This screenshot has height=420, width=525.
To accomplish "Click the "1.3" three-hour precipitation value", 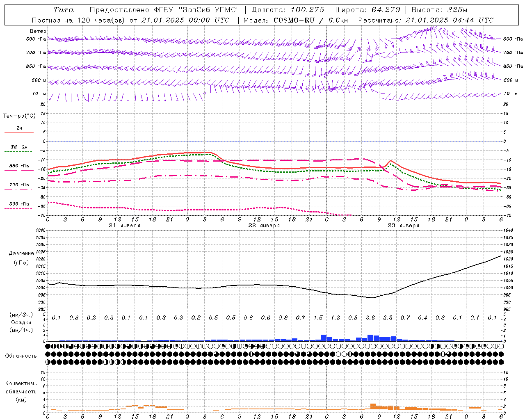I will pyautogui.click(x=336, y=318).
